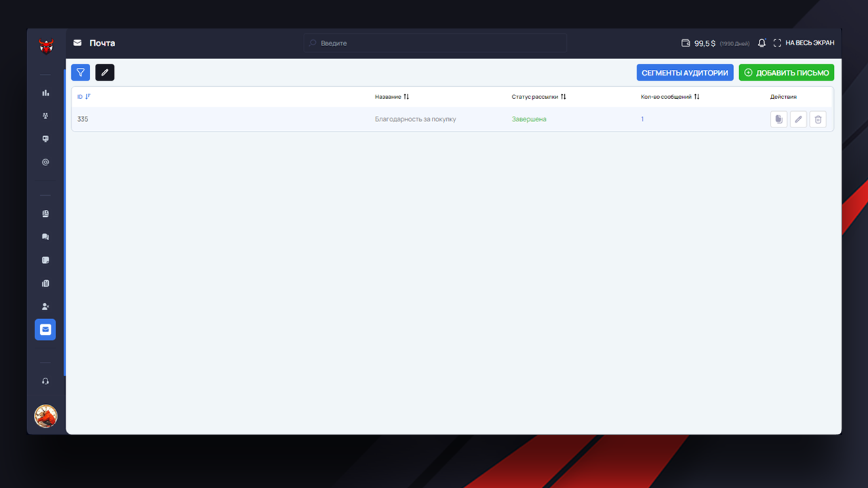Click the envelope icon beside Почта title

click(77, 43)
